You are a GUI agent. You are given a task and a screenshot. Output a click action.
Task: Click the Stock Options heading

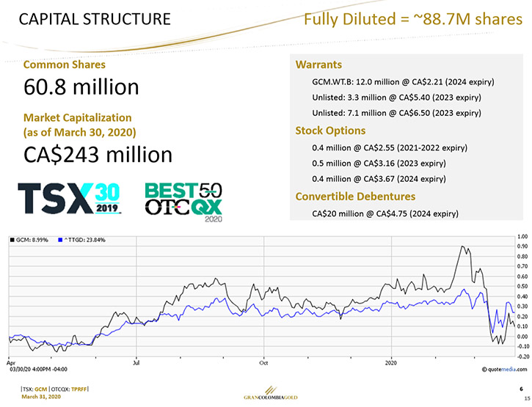point(330,131)
